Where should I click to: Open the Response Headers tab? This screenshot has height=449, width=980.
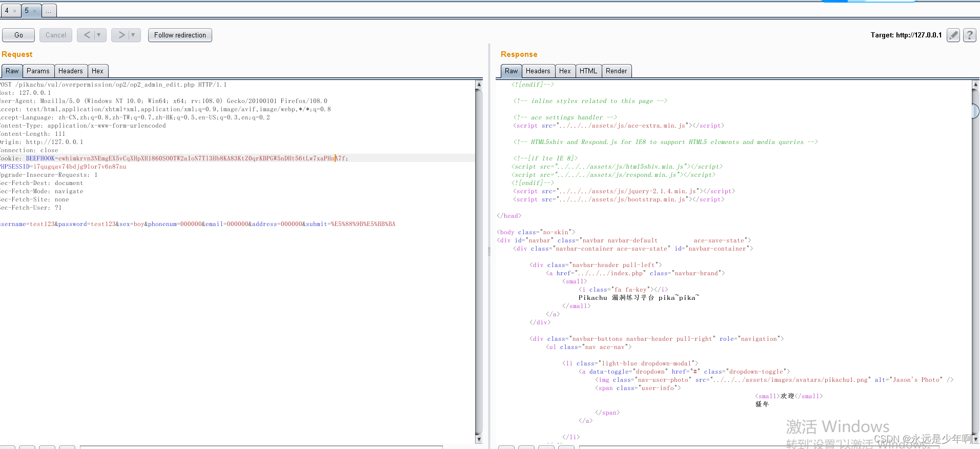point(538,71)
